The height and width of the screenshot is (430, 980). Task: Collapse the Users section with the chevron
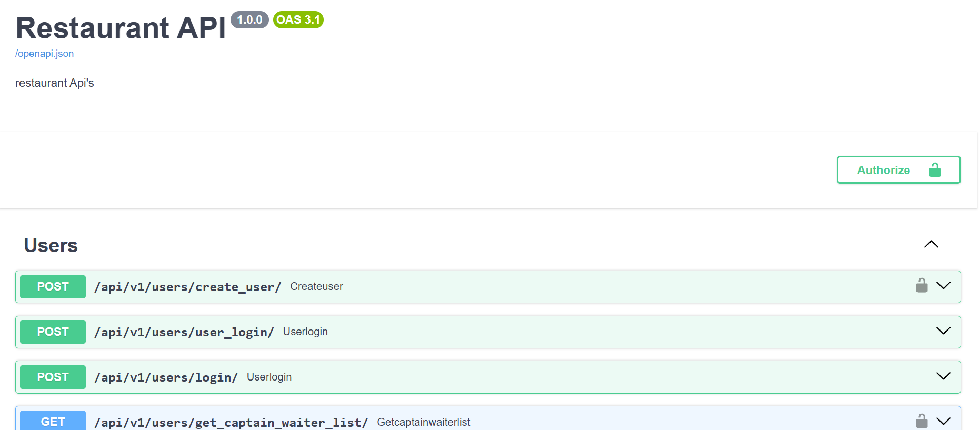coord(931,244)
